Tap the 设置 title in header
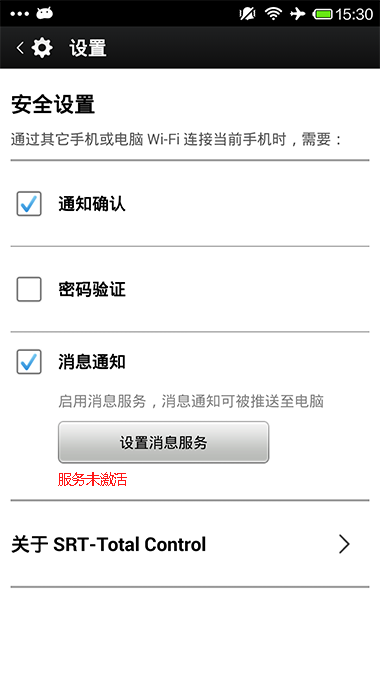 pos(88,48)
